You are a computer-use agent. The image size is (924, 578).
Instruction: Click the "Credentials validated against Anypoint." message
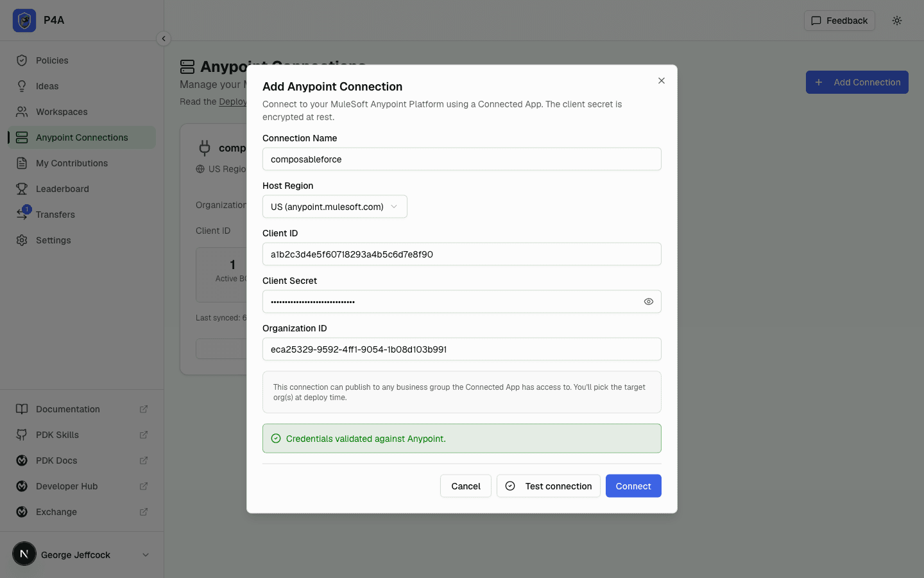[x=366, y=439]
